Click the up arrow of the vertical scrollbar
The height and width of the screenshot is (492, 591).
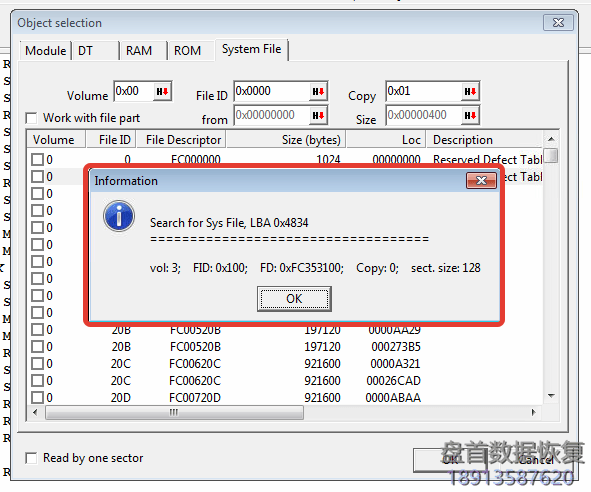[x=551, y=139]
